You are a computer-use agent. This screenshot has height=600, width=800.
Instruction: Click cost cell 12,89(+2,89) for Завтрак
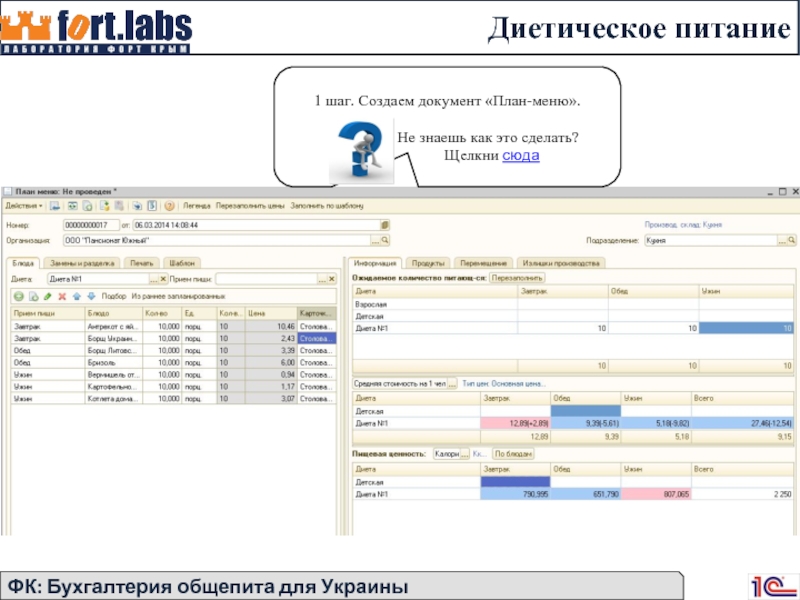pyautogui.click(x=515, y=423)
